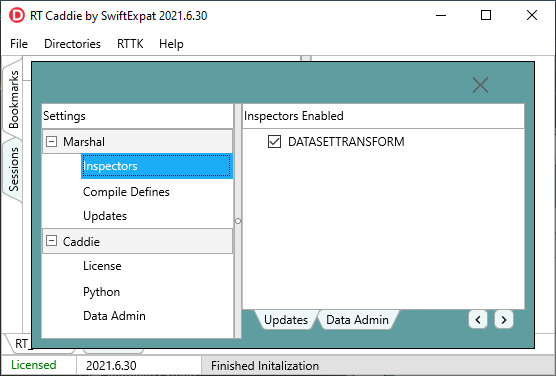Switch to the Updates bottom tab
Image resolution: width=556 pixels, height=376 pixels.
coord(286,320)
